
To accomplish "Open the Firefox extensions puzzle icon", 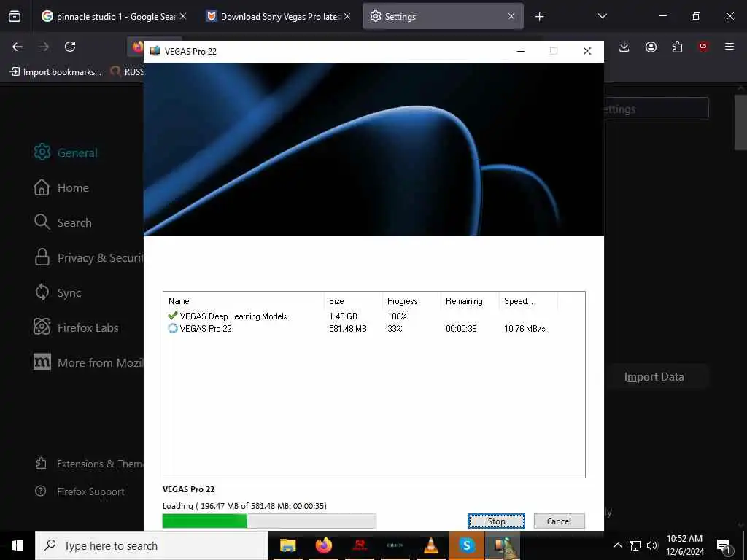I will pos(677,47).
